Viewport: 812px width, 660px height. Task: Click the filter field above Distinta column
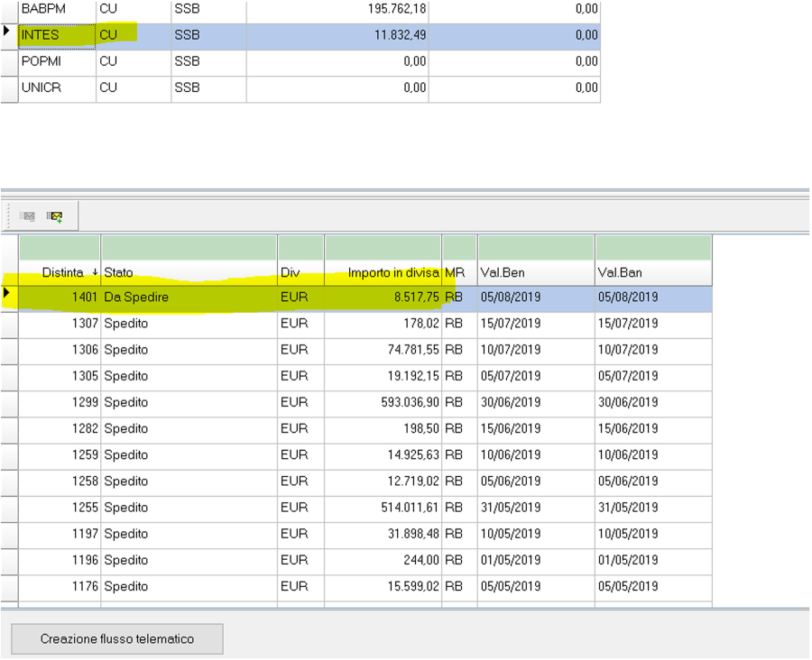(60, 247)
